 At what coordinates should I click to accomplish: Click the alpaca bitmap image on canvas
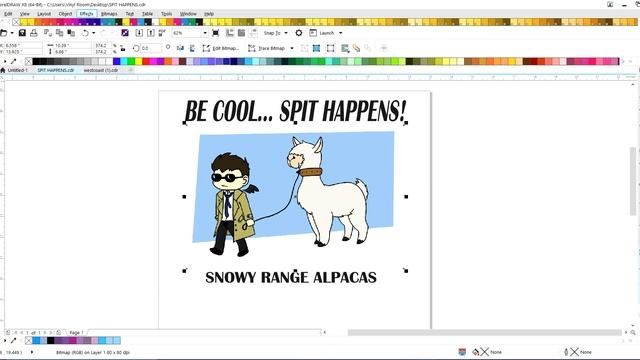click(295, 196)
